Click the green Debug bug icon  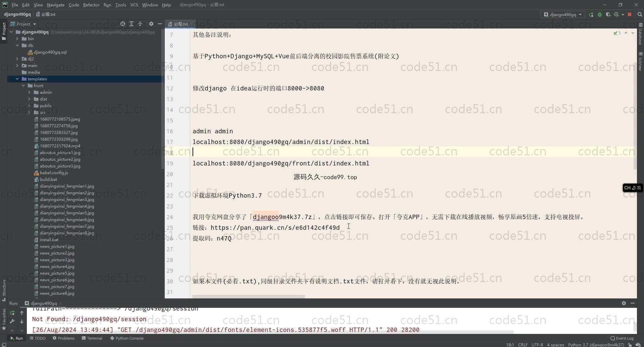pyautogui.click(x=600, y=15)
